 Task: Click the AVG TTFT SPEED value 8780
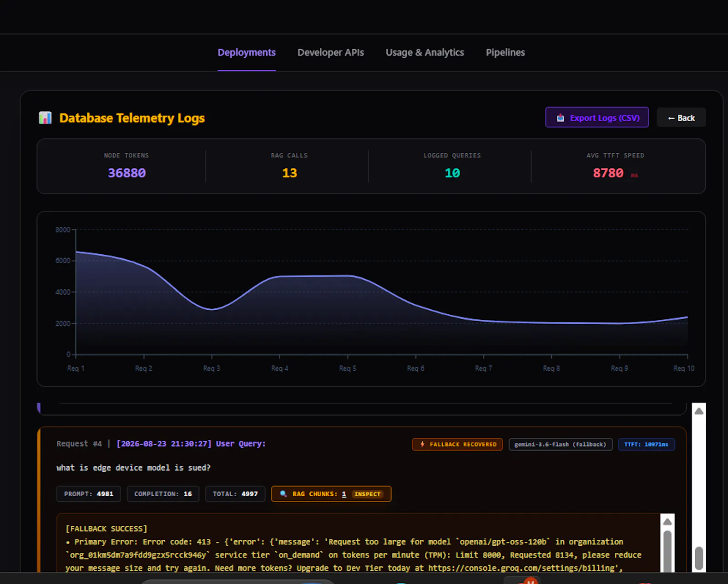pos(608,173)
